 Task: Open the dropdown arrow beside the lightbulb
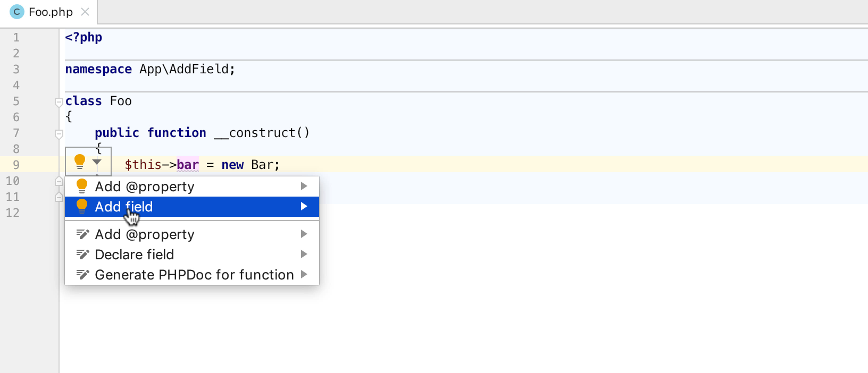(97, 162)
